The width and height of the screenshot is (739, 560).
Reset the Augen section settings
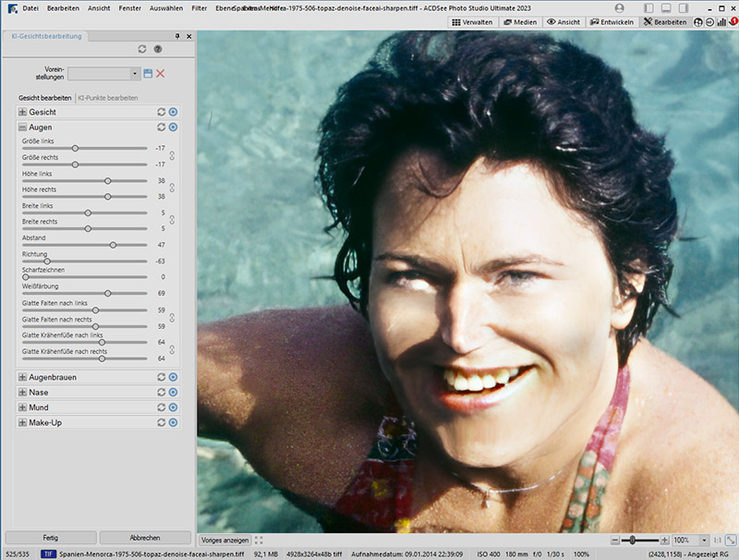pyautogui.click(x=161, y=127)
